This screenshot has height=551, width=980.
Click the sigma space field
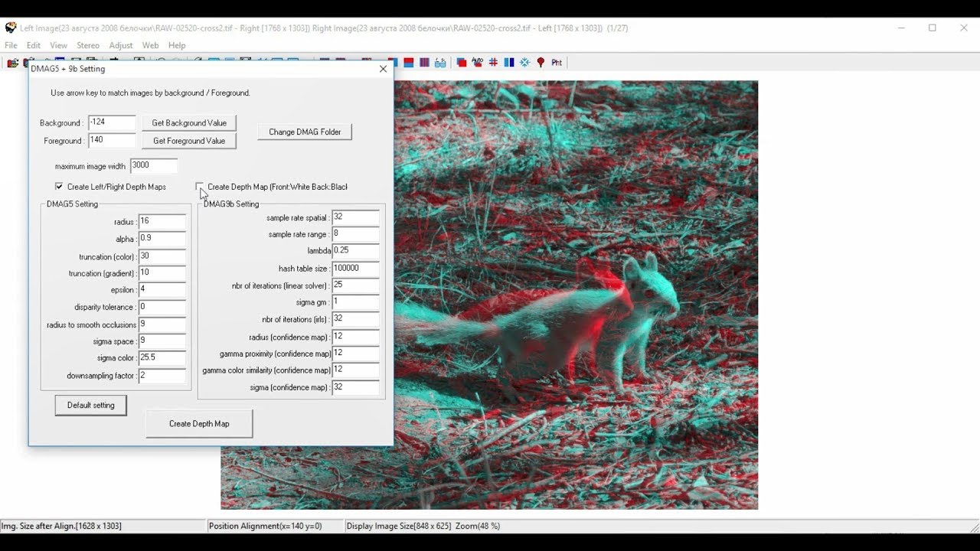(x=162, y=341)
